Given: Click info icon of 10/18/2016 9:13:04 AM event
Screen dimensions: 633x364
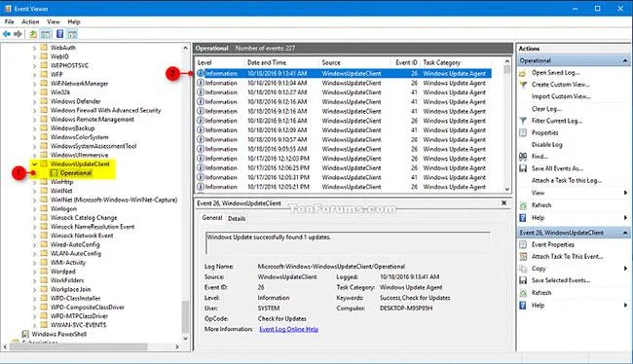Looking at the screenshot, I should (x=201, y=83).
